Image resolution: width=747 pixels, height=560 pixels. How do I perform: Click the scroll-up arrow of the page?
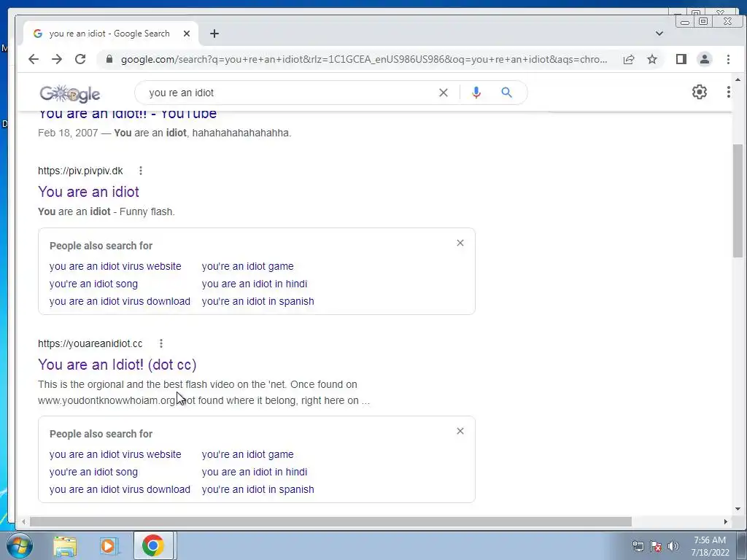click(738, 80)
